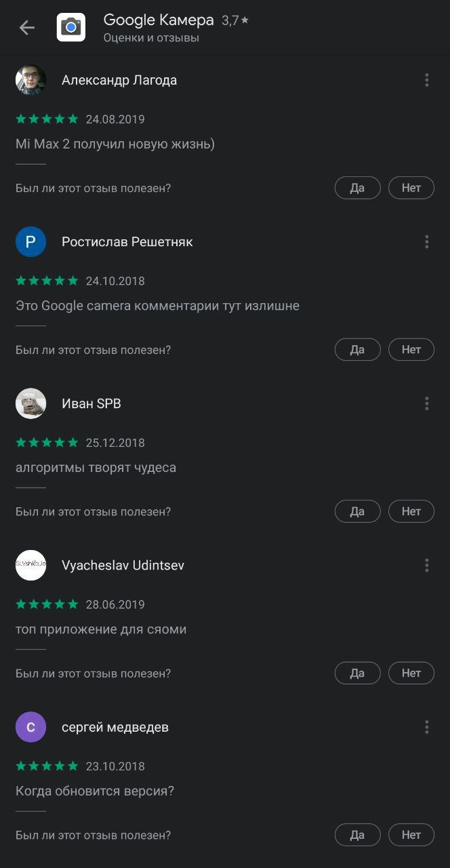Mark the топ приложение для сяоми review helpful
The image size is (450, 868).
coord(358,673)
